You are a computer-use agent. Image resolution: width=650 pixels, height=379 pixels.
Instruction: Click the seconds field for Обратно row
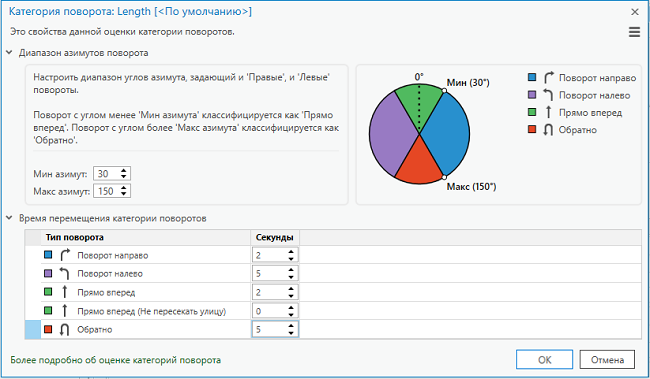pos(275,329)
